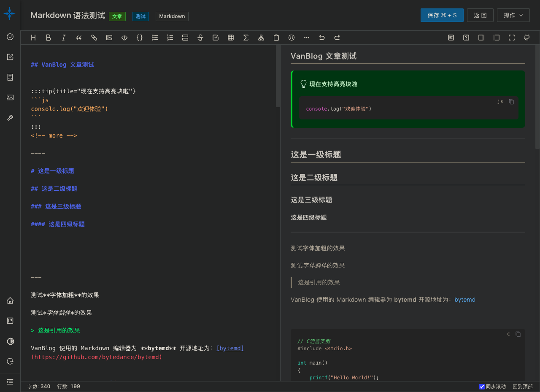Image resolution: width=540 pixels, height=392 pixels.
Task: Undo the last edit
Action: (x=322, y=38)
